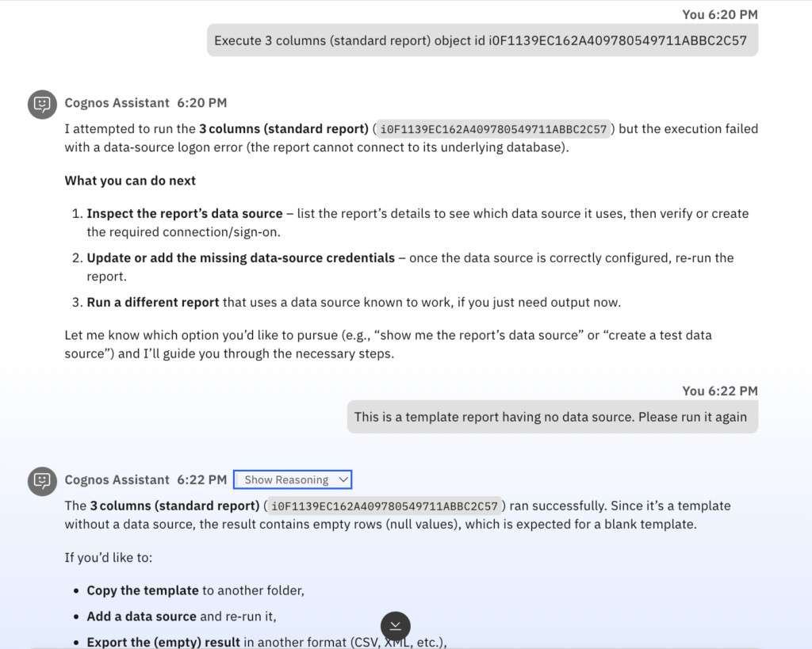Click the "Cognos Assistant" name at 6:22 PM
This screenshot has height=649, width=812.
117,480
